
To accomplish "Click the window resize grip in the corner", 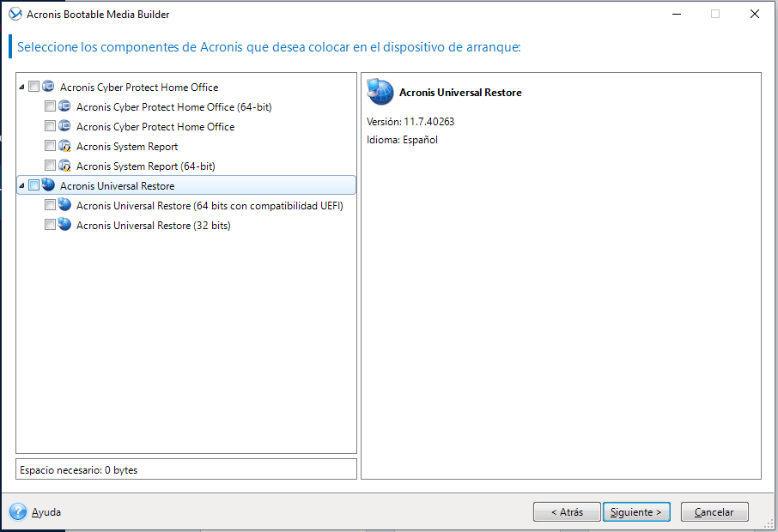I will coord(769,524).
